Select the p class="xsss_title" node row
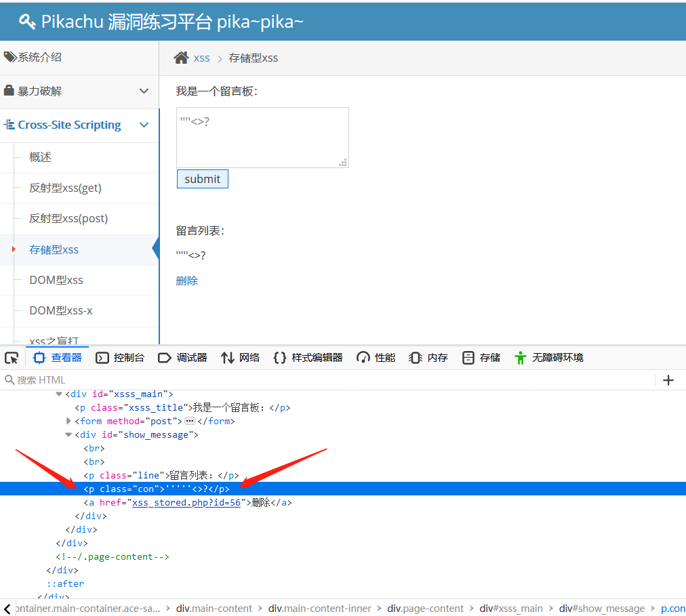The width and height of the screenshot is (686, 616). 343,408
